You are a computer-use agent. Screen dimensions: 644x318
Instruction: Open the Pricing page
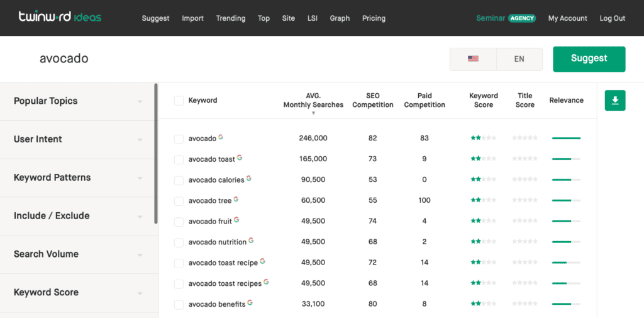coord(374,18)
